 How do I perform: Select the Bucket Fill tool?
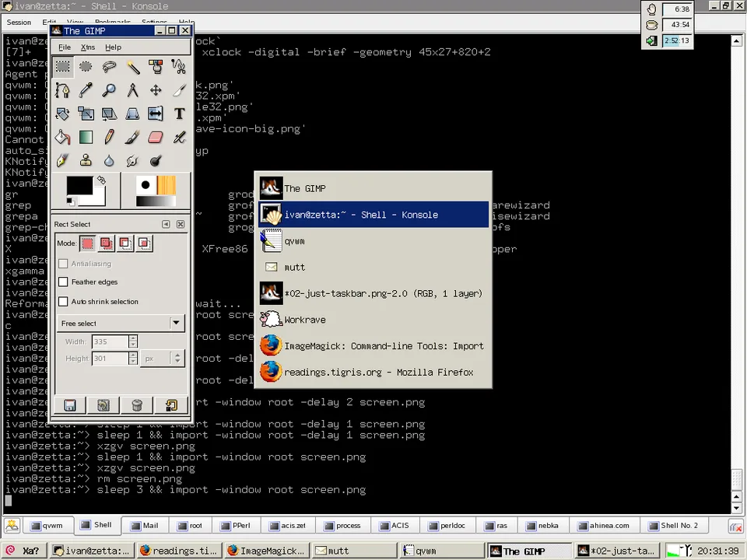[62, 137]
